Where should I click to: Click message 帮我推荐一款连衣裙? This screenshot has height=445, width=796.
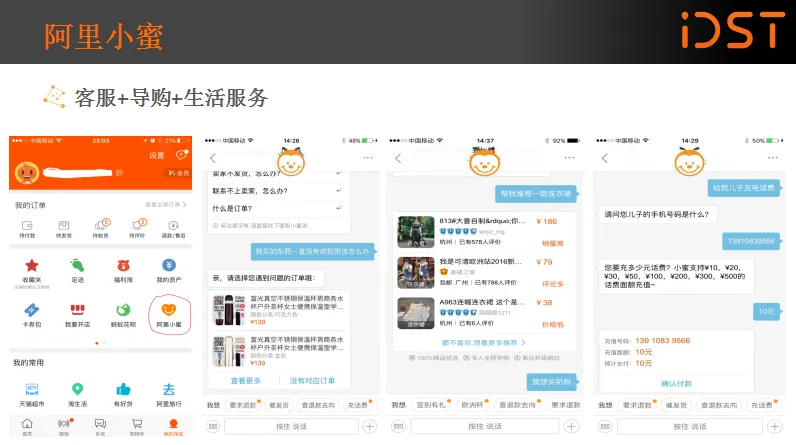[x=536, y=193]
